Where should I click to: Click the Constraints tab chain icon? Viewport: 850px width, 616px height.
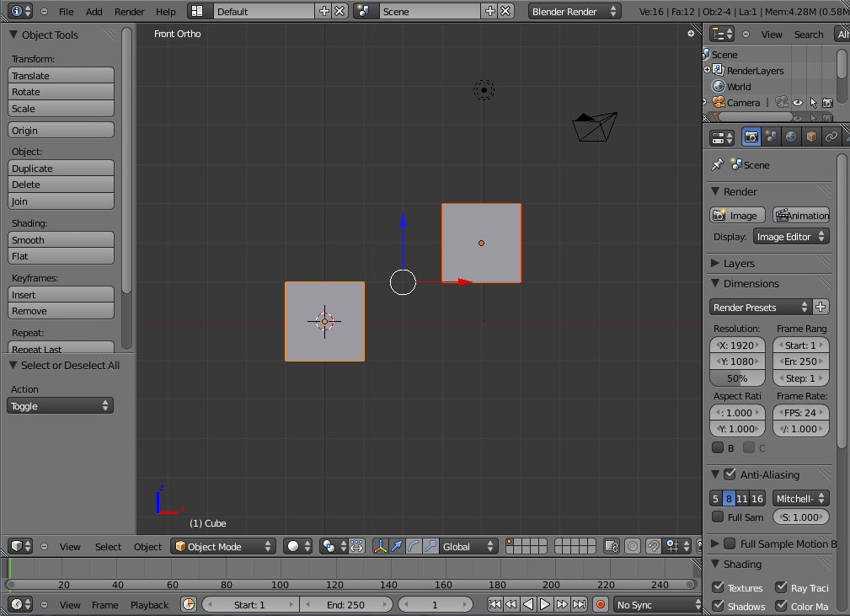(831, 137)
